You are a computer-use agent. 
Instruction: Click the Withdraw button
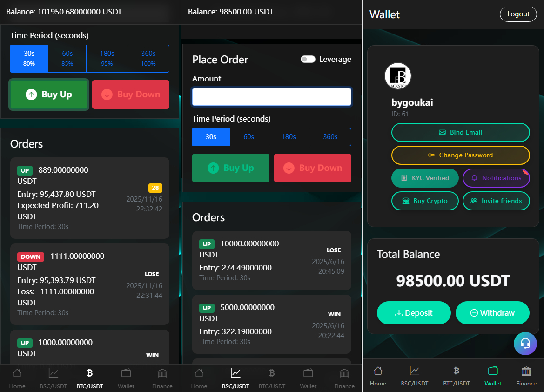coord(492,313)
